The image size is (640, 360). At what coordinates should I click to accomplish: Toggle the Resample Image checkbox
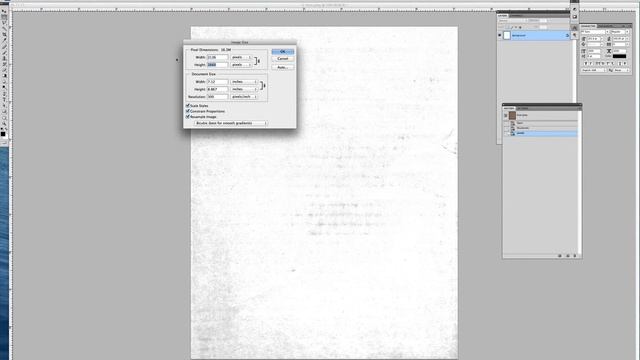click(188, 117)
